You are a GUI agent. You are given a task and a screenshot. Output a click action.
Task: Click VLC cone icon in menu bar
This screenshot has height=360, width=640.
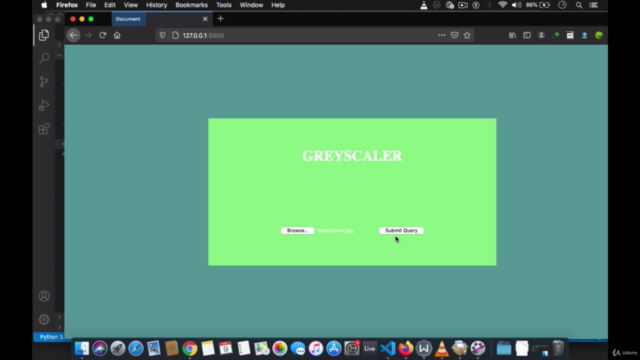424,5
